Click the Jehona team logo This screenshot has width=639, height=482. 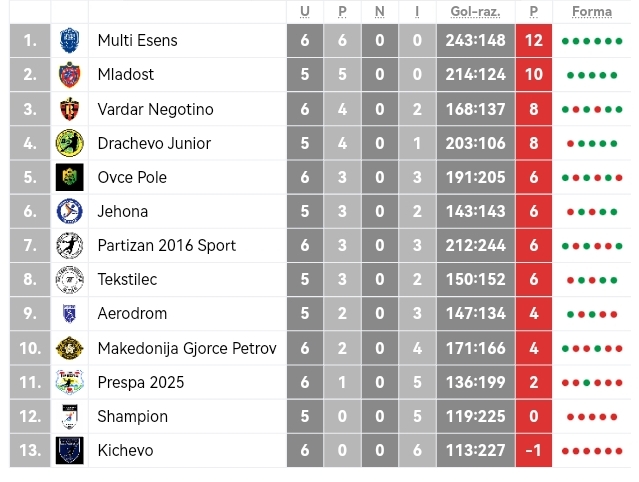click(69, 211)
